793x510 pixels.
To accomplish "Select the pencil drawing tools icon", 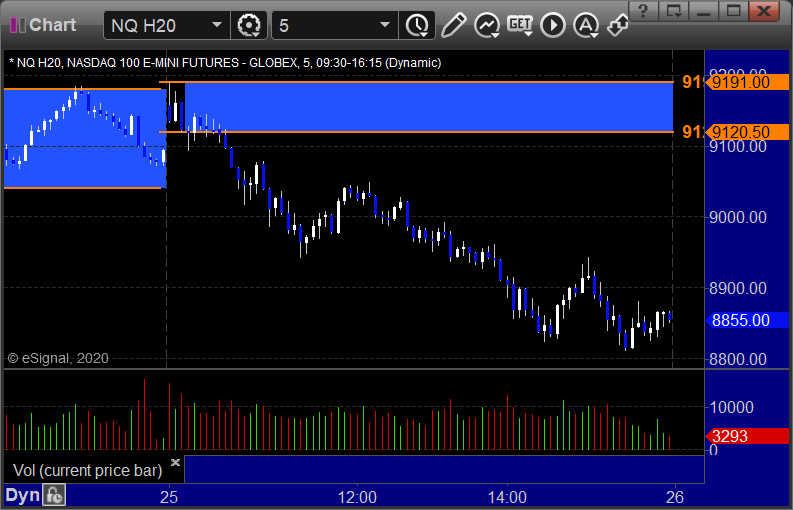I will point(453,25).
